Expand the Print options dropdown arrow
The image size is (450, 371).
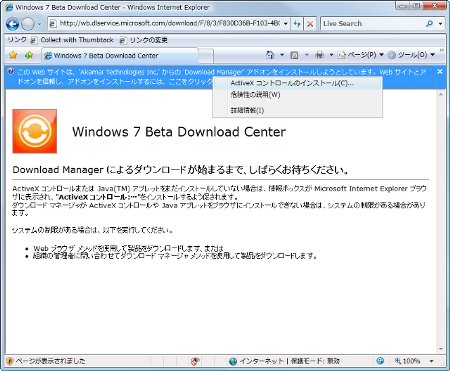(331, 55)
